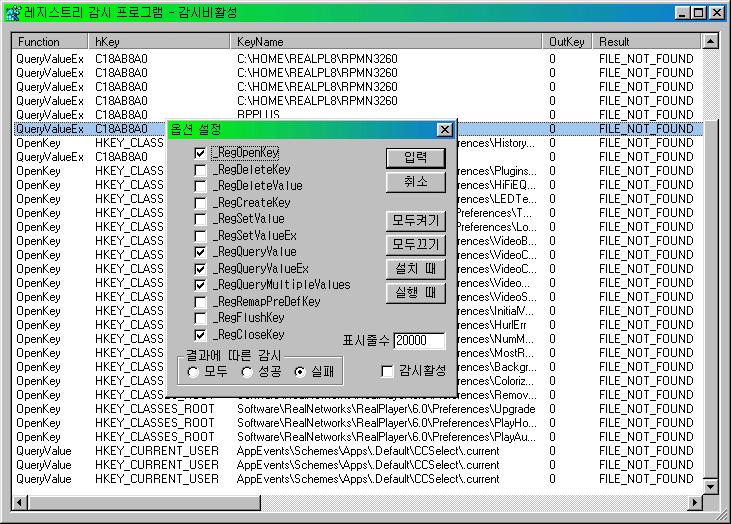Click the 실행 때 button

pos(416,293)
